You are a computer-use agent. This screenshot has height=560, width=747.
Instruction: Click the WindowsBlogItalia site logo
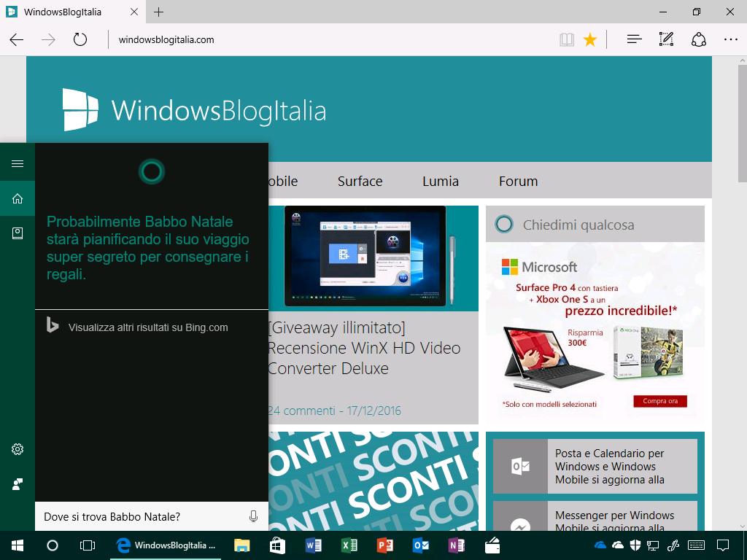point(194,110)
